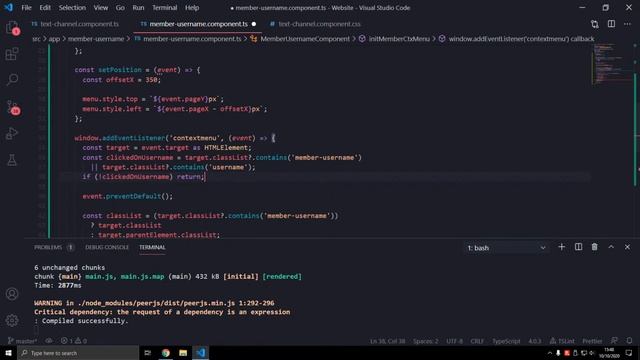Click breadcrumb file member-username.component.ts
This screenshot has width=640, height=360.
point(188,39)
